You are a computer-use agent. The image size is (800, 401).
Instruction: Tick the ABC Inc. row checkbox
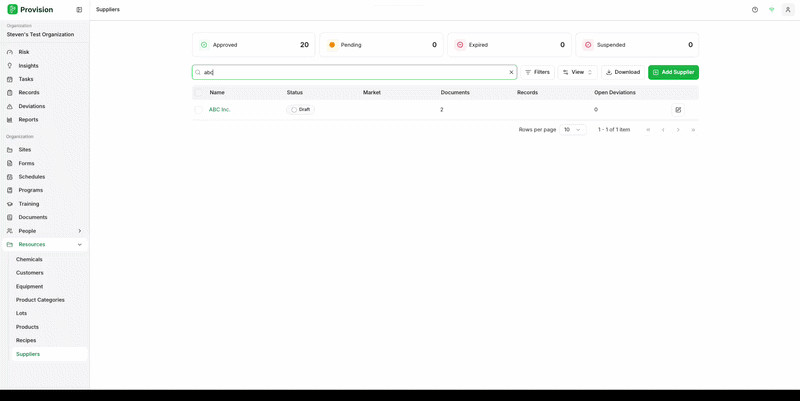click(x=198, y=110)
